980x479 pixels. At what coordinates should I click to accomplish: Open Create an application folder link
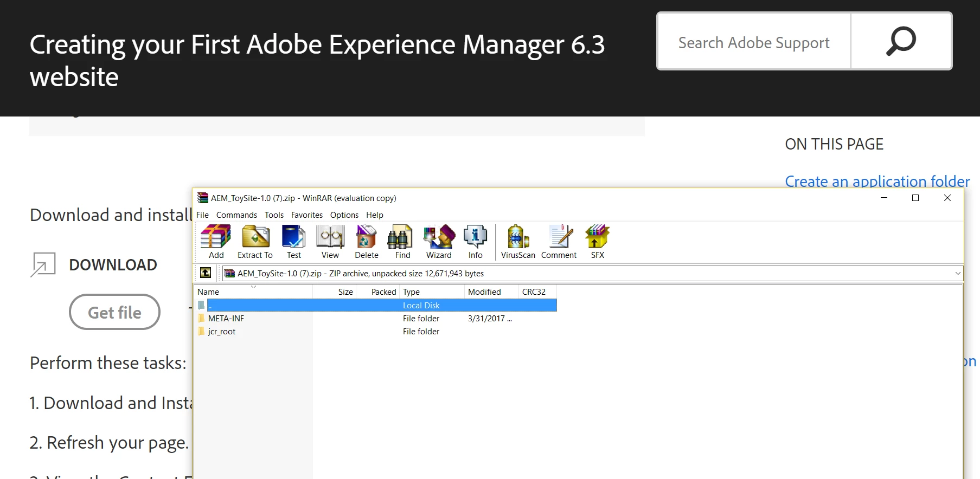[877, 181]
